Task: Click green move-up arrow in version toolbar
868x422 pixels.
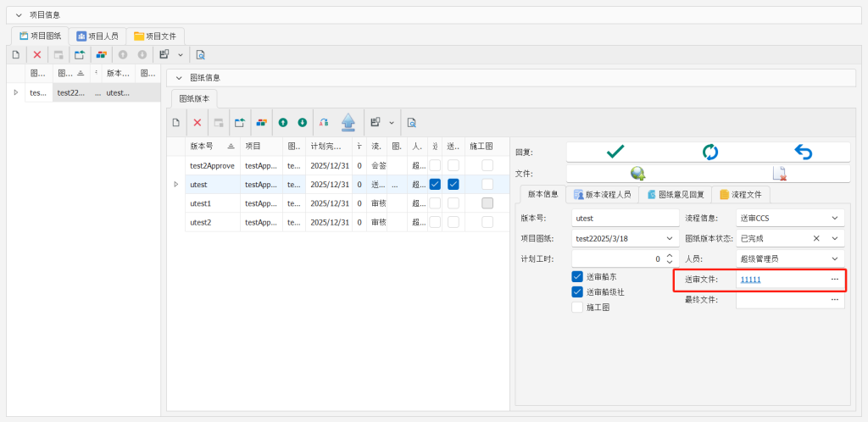Action: pos(282,122)
